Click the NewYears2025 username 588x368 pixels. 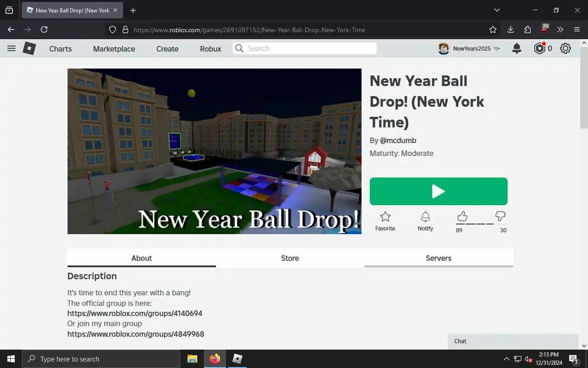pos(472,49)
